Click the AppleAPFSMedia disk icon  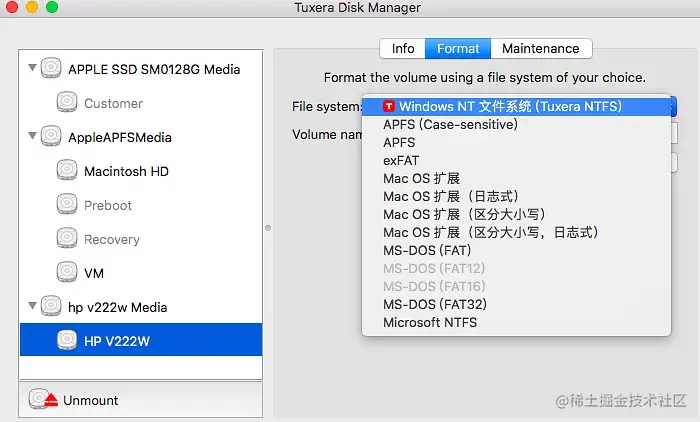(x=51, y=136)
